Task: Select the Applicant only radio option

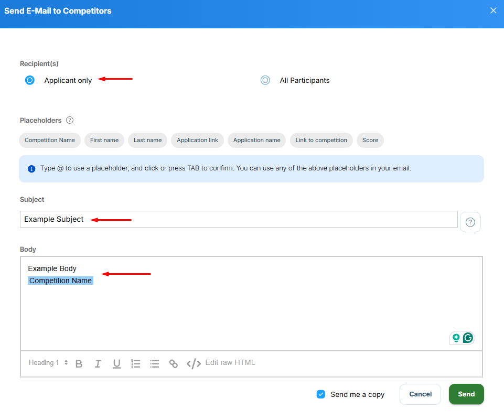Action: point(30,80)
